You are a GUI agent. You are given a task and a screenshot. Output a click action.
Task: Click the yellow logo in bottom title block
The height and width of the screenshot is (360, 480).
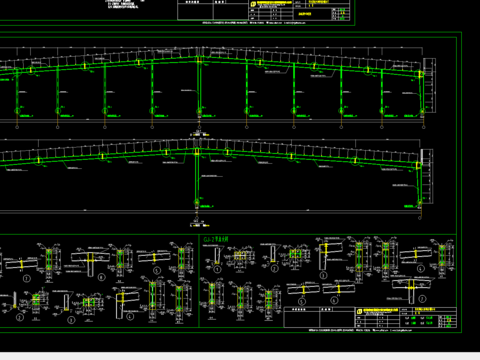click(359, 311)
